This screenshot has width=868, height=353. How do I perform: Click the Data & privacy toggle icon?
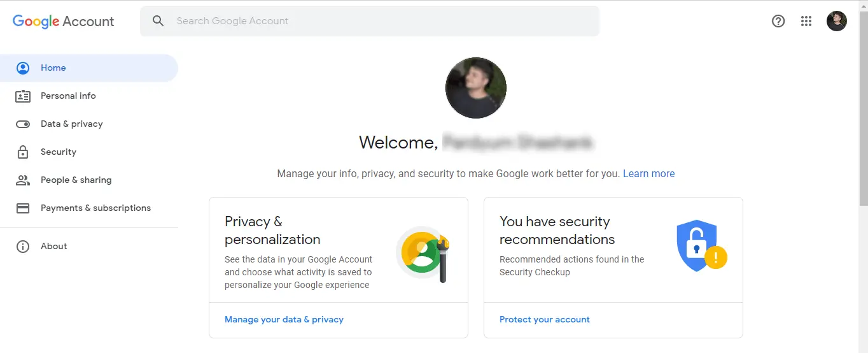(23, 124)
